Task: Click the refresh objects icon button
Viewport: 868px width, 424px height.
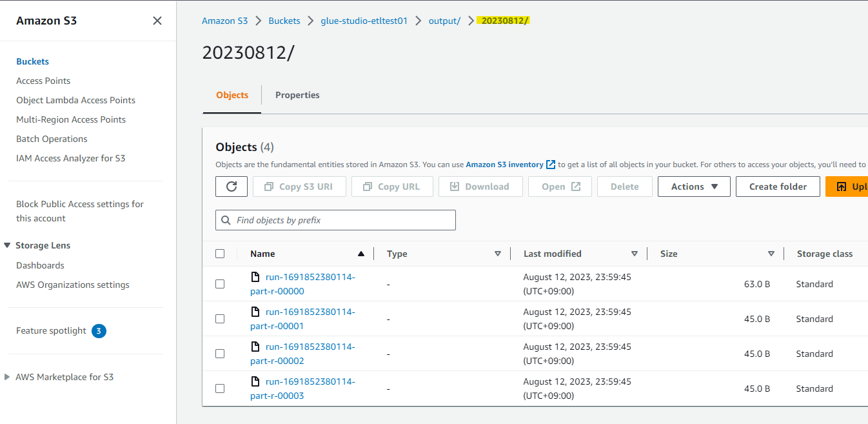Action: (232, 187)
